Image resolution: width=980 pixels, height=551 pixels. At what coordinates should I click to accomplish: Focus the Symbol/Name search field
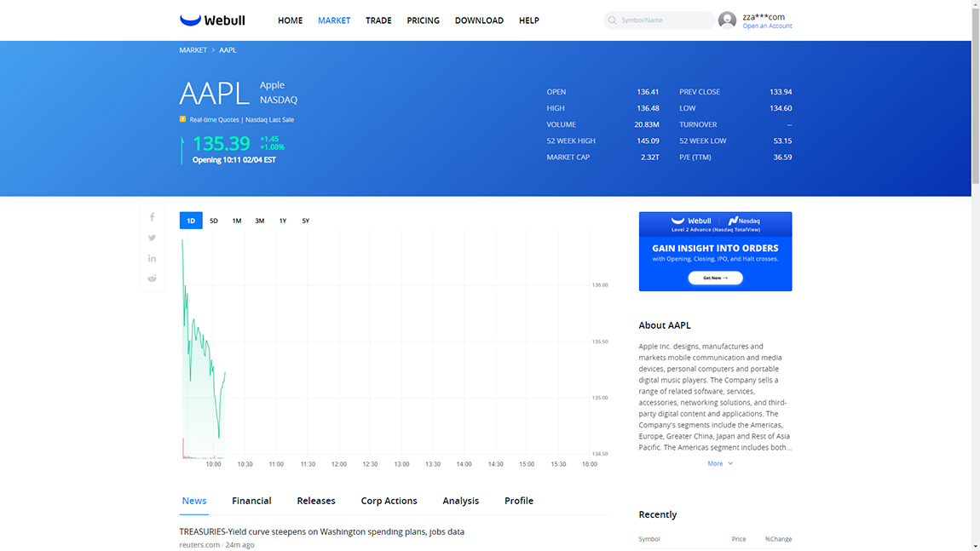click(x=660, y=20)
